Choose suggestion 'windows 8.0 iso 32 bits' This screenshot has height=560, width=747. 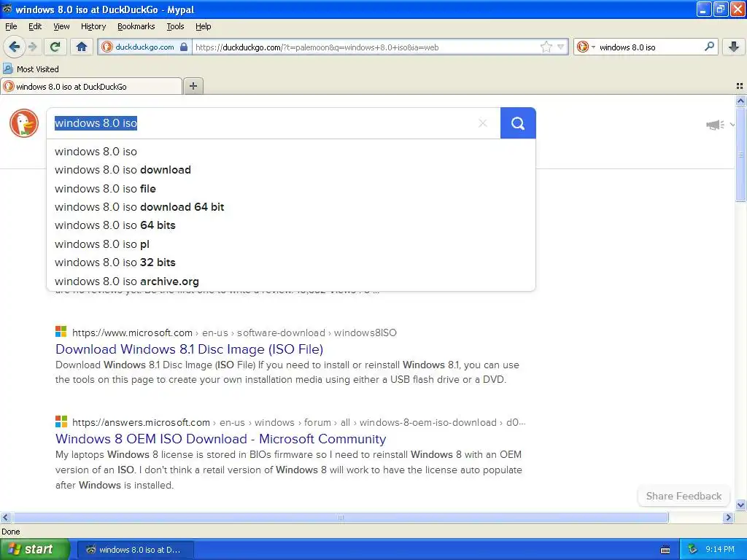[x=291, y=262]
